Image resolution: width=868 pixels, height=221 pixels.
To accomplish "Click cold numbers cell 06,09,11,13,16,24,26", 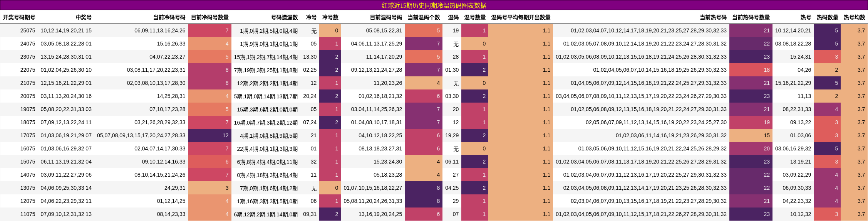I will [x=160, y=30].
